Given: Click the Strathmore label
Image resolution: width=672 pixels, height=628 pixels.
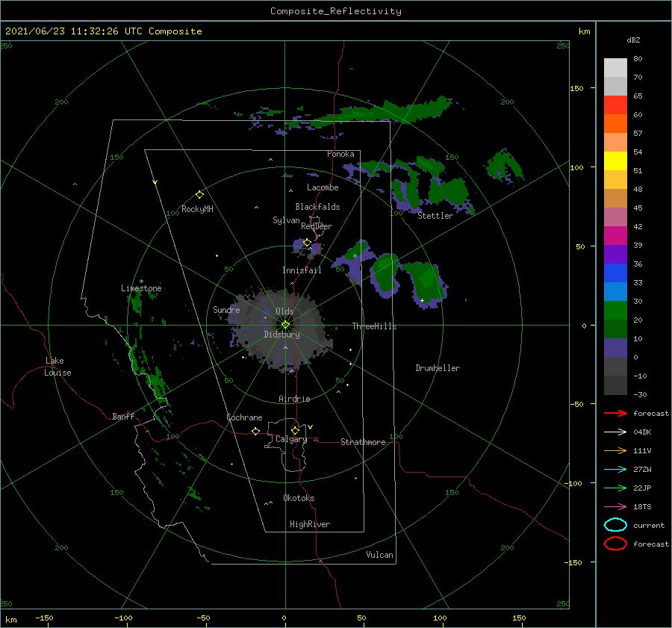Looking at the screenshot, I should click(x=363, y=442).
